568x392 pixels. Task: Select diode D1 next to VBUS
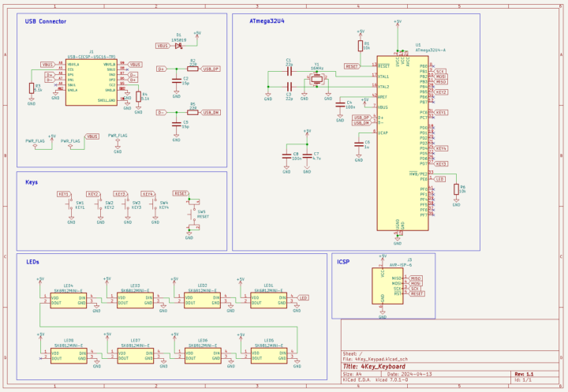[179, 46]
